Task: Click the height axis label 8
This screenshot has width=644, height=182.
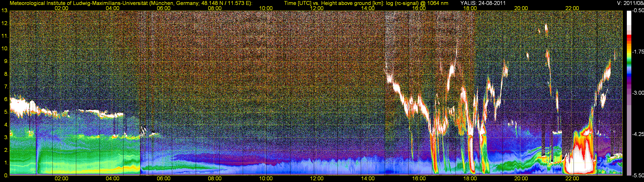Action: 6,74
